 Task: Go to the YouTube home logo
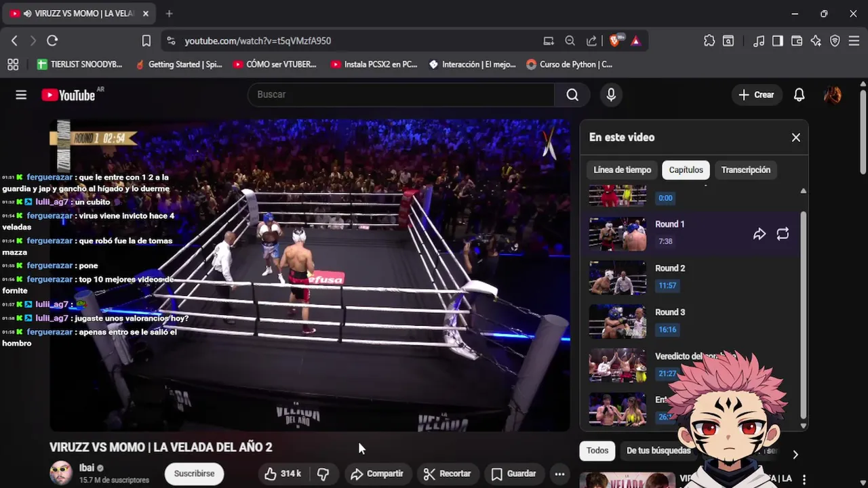68,95
